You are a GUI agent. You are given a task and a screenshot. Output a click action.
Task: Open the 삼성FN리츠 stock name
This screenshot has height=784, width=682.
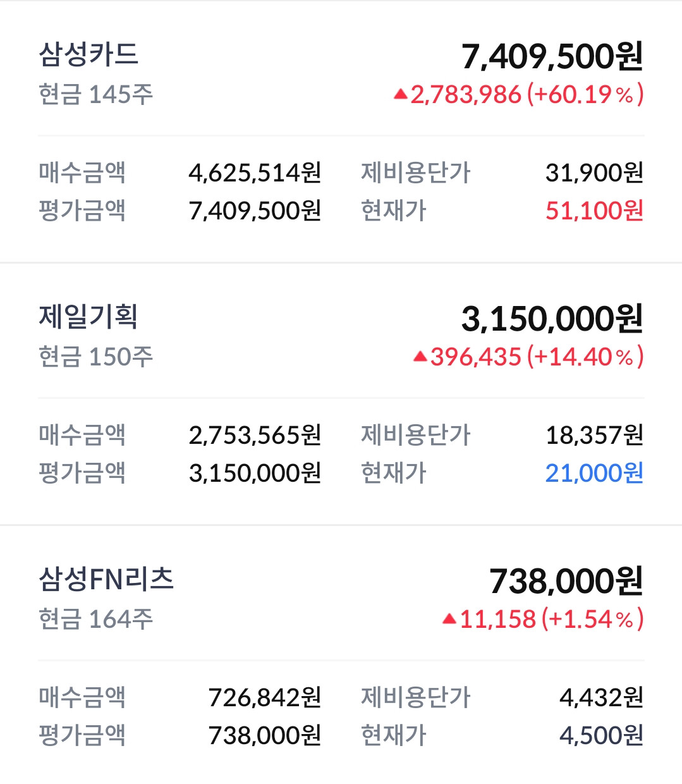tap(106, 579)
